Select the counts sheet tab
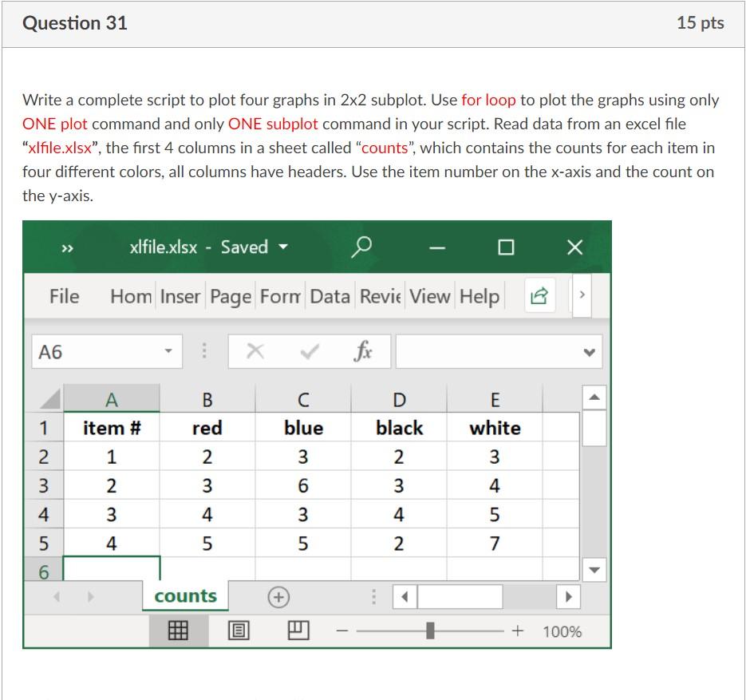Image resolution: width=746 pixels, height=700 pixels. point(184,595)
